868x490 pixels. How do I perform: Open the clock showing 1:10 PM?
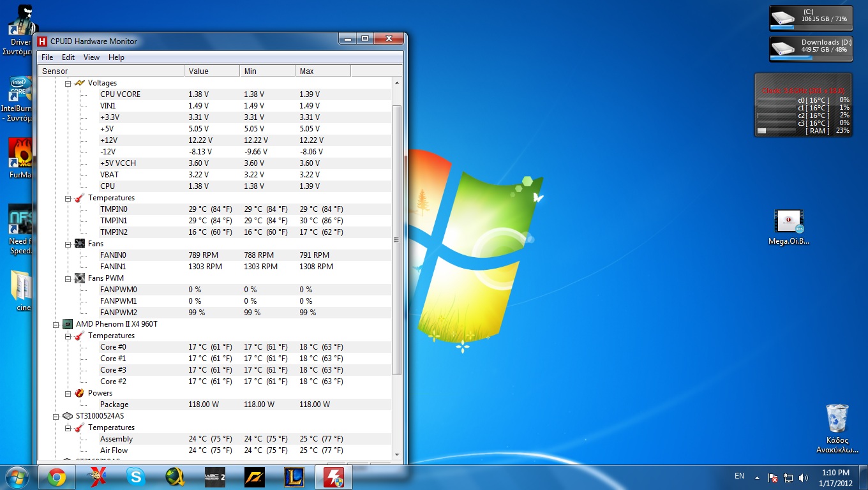click(x=835, y=477)
